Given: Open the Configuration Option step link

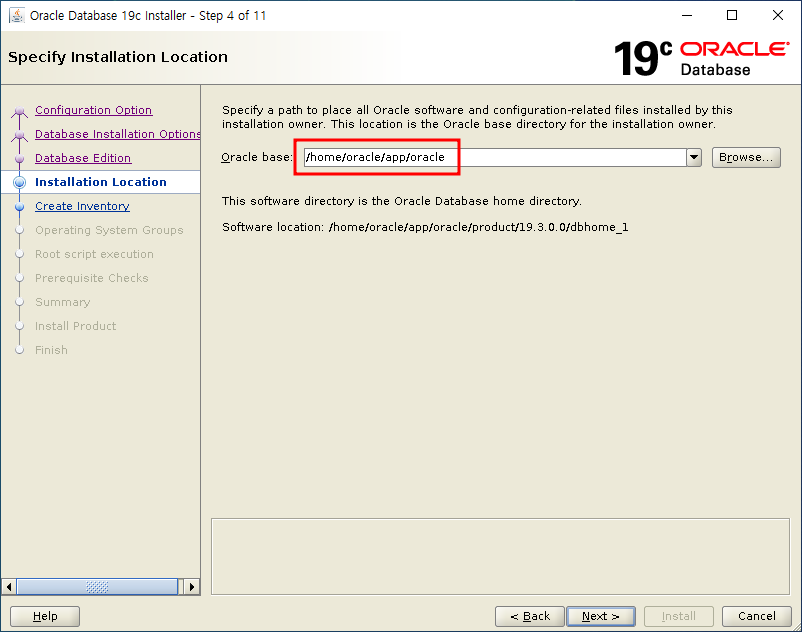Looking at the screenshot, I should (x=93, y=110).
